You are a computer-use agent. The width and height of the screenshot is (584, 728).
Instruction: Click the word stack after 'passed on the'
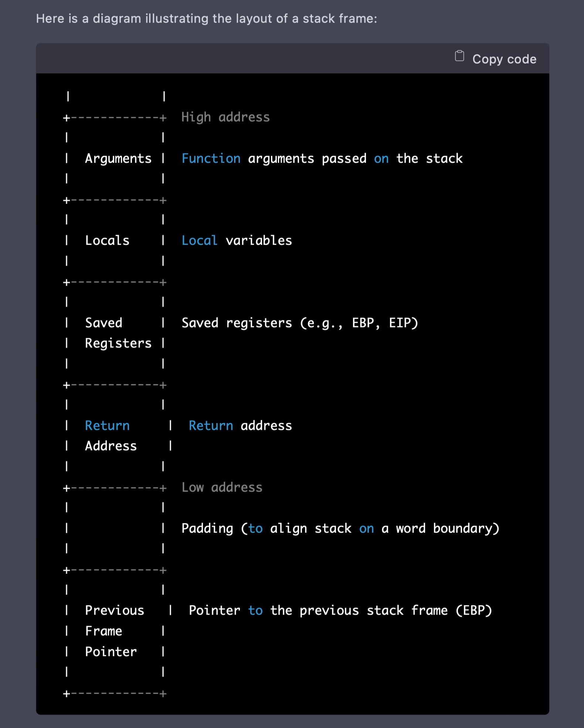coord(444,159)
